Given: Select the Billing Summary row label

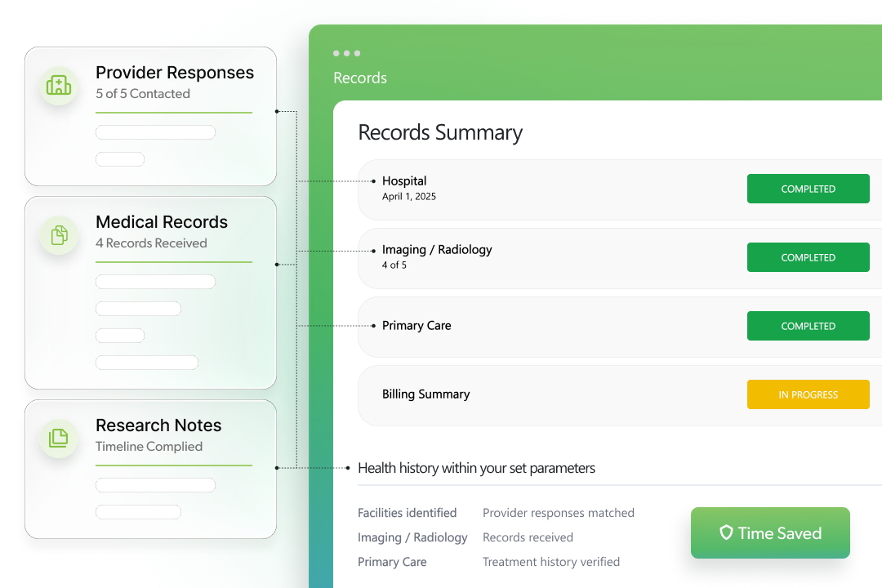Looking at the screenshot, I should (425, 394).
